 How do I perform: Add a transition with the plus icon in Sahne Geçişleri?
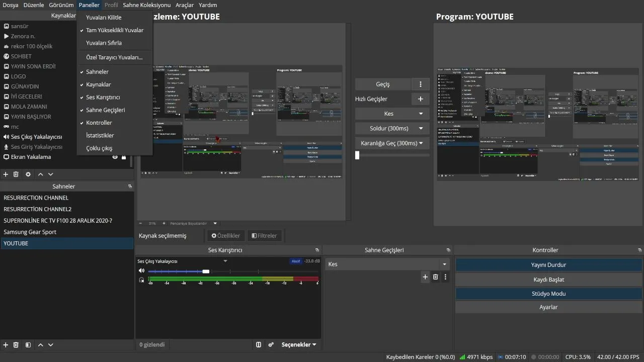tap(425, 277)
